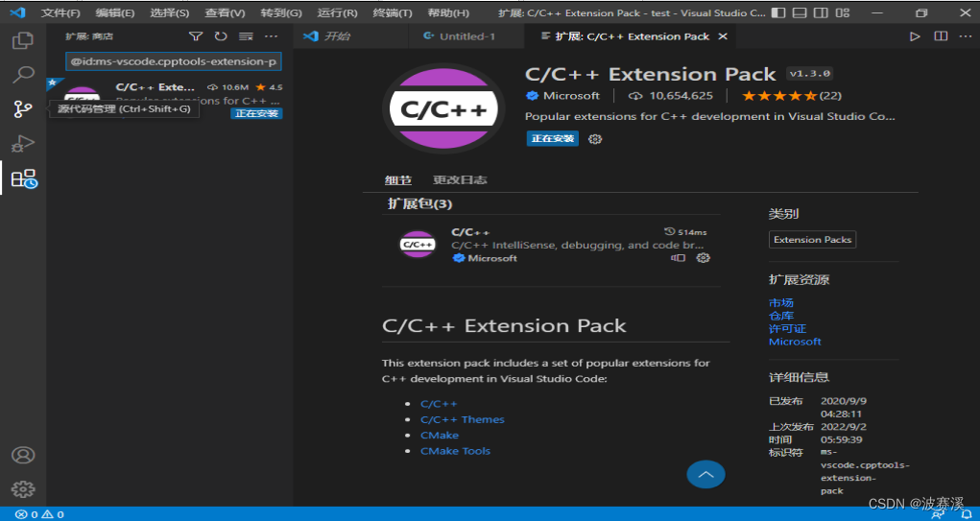980x521 pixels.
Task: Open the Manage gear at bottom of activity bar
Action: pyautogui.click(x=23, y=489)
